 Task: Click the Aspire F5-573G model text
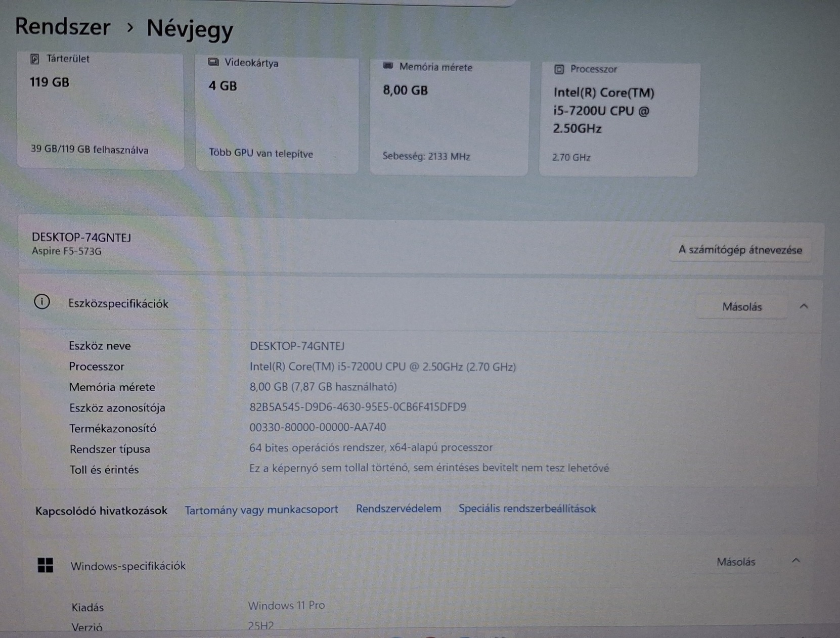tap(66, 251)
